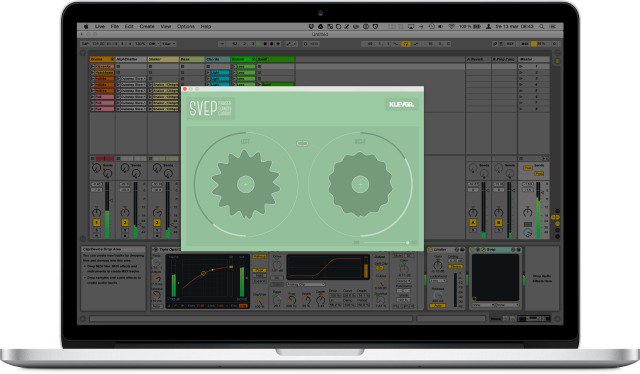Image resolution: width=640 pixels, height=374 pixels.
Task: Click the yellow loop switch in the toolbar
Action: [405, 44]
